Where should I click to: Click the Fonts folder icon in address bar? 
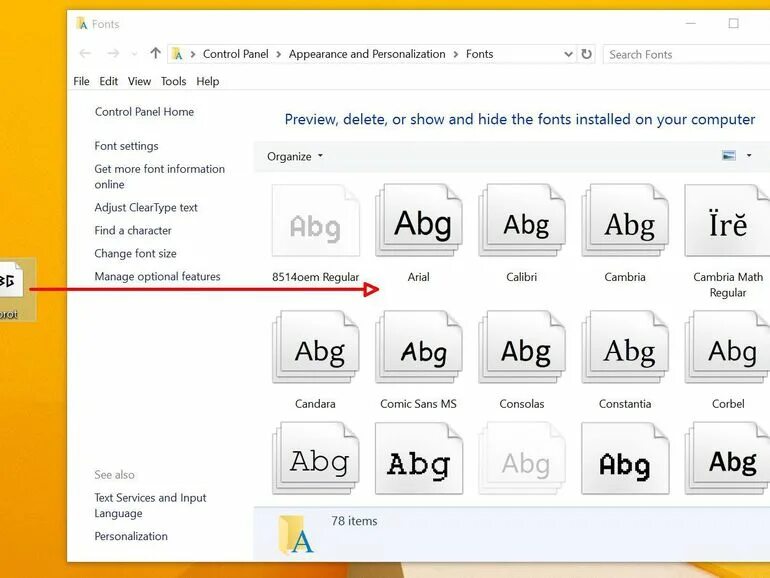click(x=177, y=54)
